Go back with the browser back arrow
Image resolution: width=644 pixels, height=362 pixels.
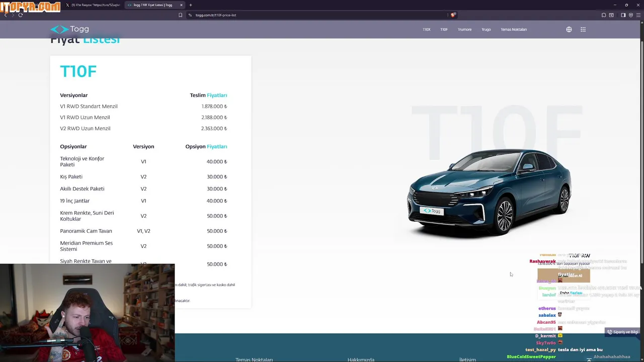click(x=5, y=15)
